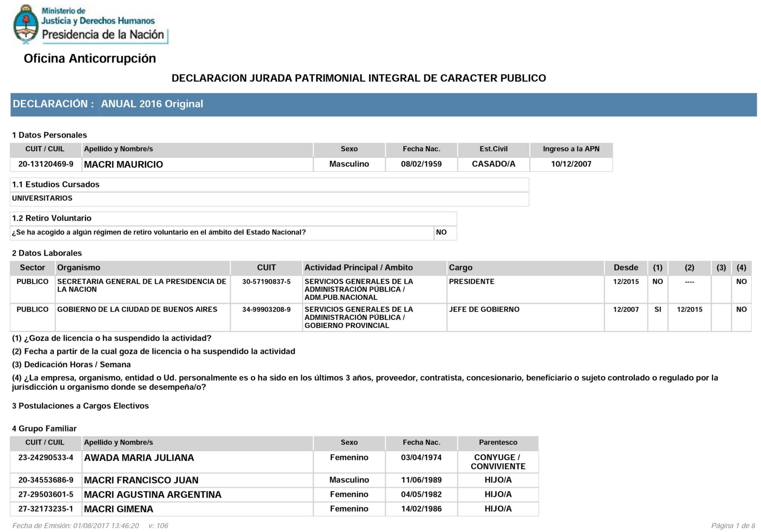Click the name 'MACRI FRANCISCO JUAN'
761x532 pixels.
(141, 480)
